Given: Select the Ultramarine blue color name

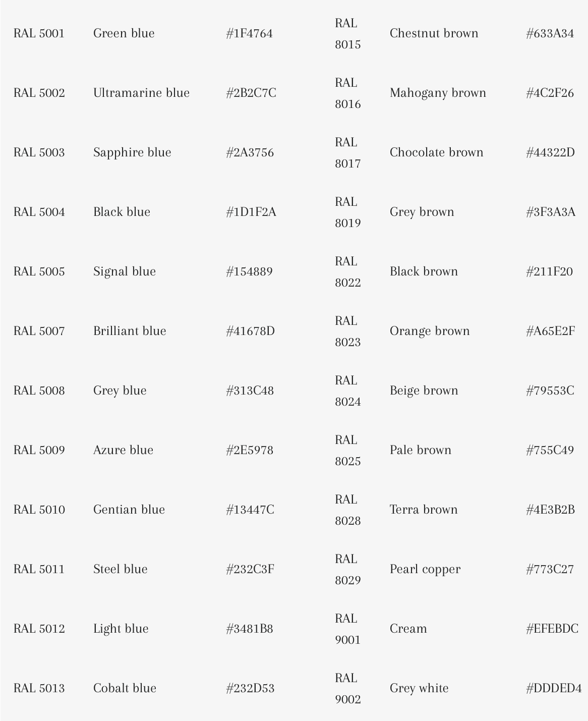Looking at the screenshot, I should click(141, 93).
